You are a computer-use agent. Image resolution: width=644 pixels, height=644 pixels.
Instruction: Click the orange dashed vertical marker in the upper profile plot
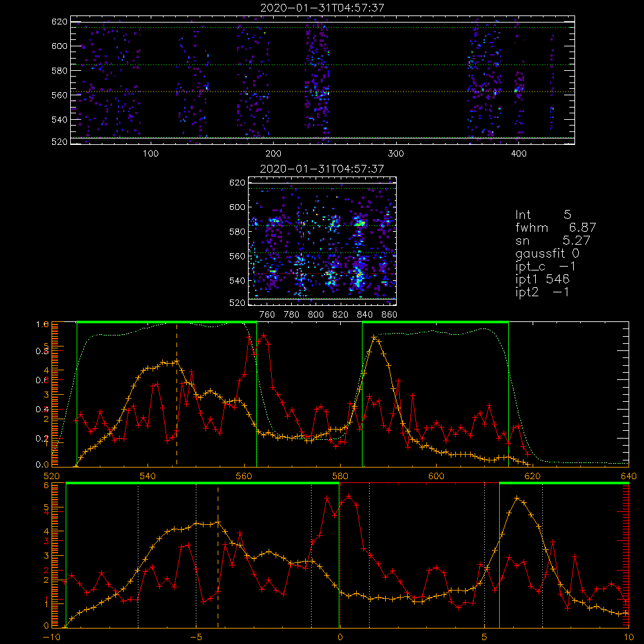click(x=176, y=394)
